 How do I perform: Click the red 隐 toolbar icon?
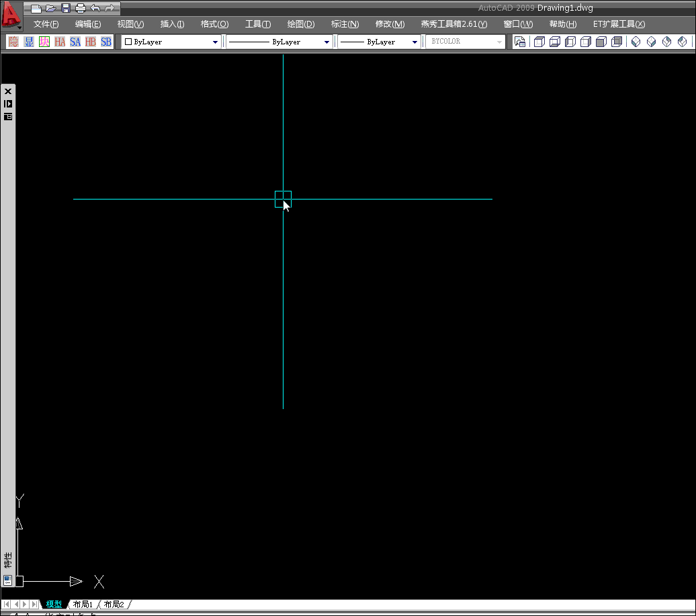point(13,42)
